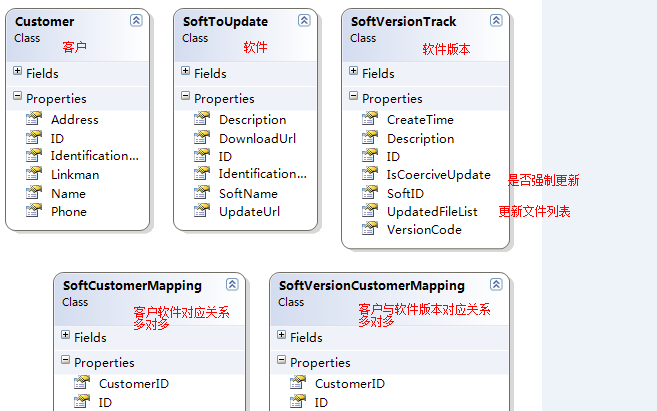657x411 pixels.
Task: Click the Address property icon in Customer
Action: click(x=34, y=119)
